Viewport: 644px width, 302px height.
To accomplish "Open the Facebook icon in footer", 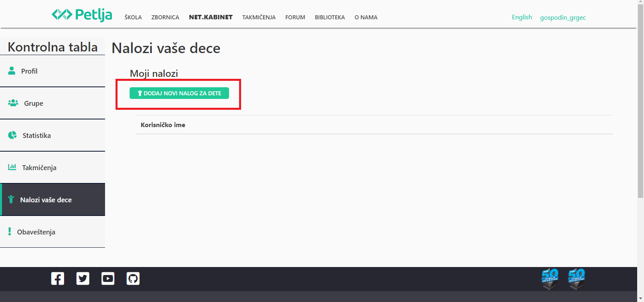I will pyautogui.click(x=58, y=278).
